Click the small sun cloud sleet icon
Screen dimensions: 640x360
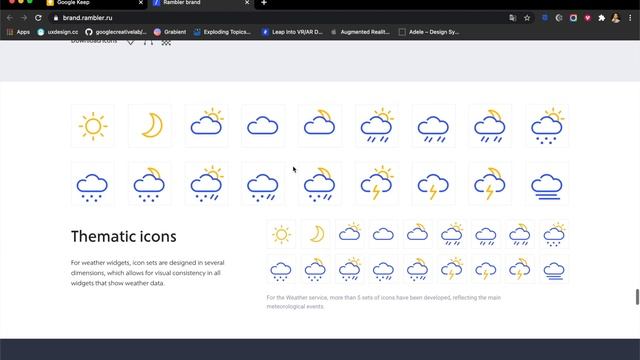(x=350, y=269)
